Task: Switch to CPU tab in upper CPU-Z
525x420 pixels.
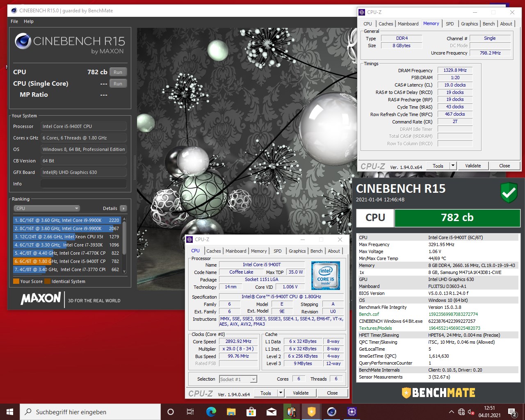Action: point(368,24)
